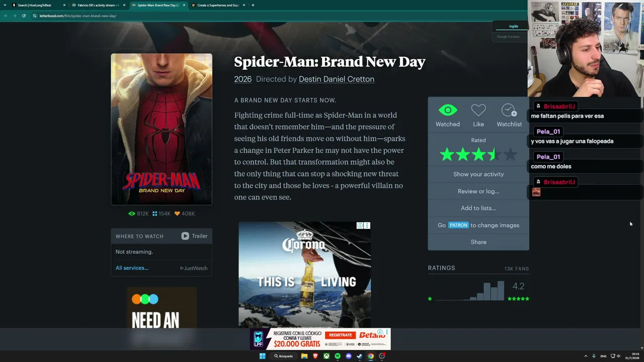Open a new browser tab
This screenshot has width=644, height=362.
(x=253, y=5)
